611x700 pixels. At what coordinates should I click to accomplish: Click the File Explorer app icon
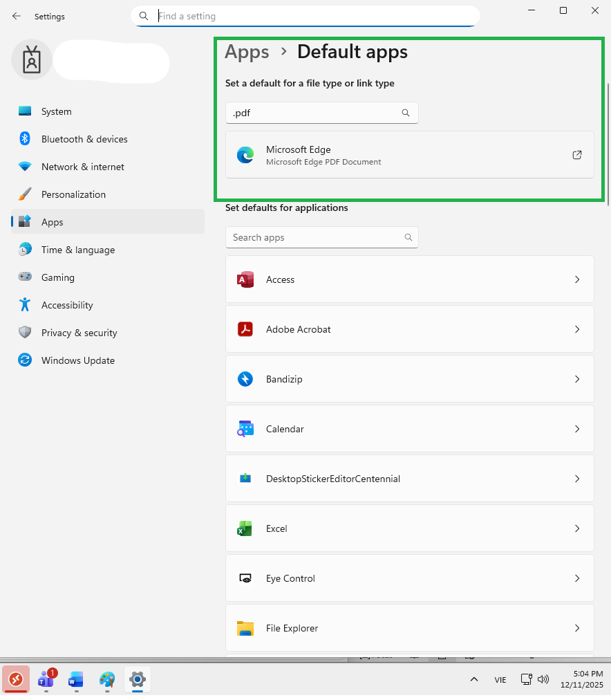(x=245, y=629)
